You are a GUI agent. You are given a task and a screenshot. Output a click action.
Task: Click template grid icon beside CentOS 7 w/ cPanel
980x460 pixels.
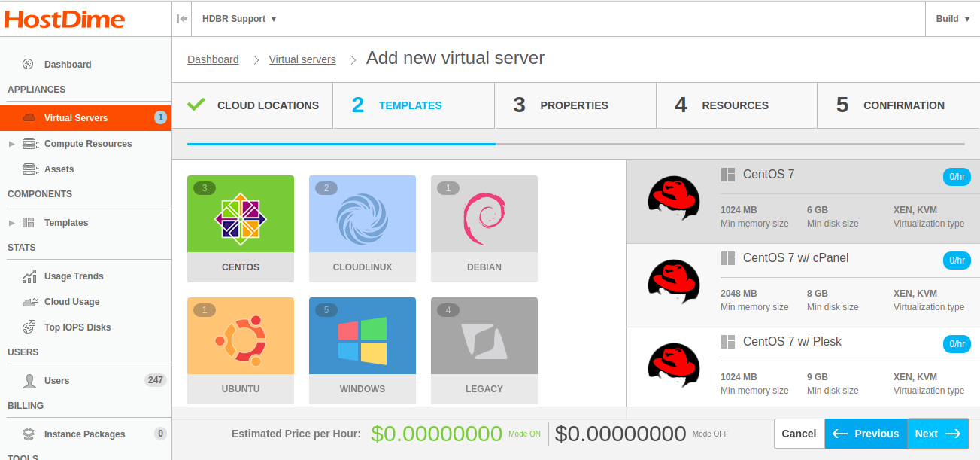pos(728,258)
